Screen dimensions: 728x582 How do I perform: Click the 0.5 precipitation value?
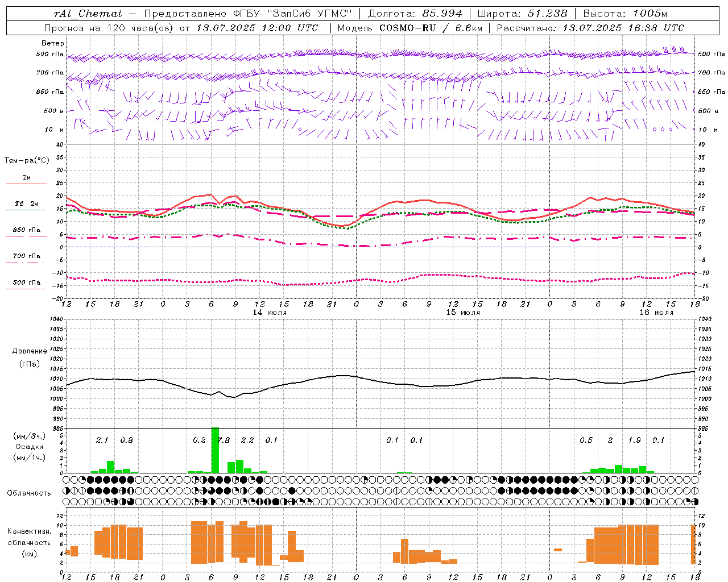(x=586, y=440)
